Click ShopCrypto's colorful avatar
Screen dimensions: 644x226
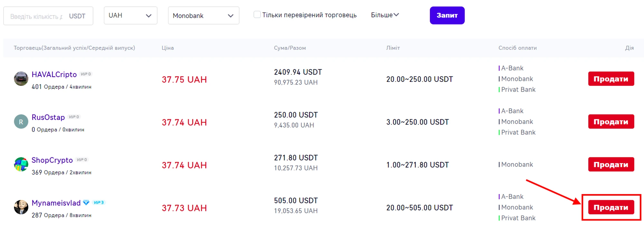pyautogui.click(x=21, y=164)
